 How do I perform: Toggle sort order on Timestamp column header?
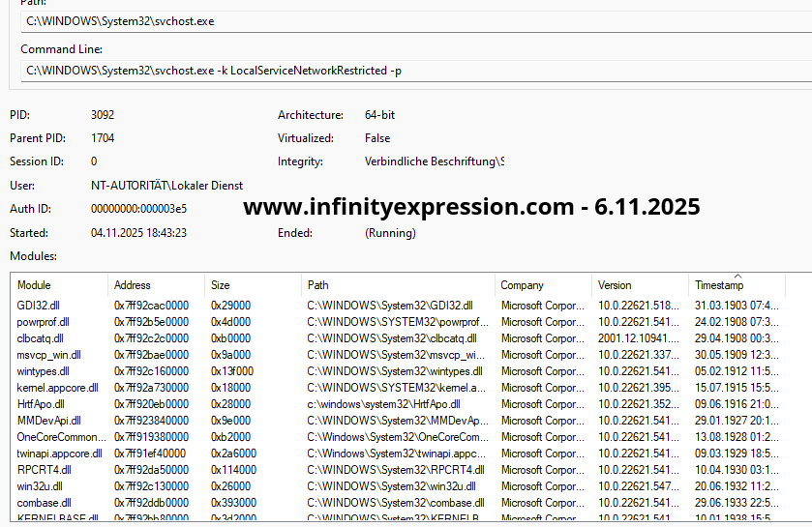(745, 285)
